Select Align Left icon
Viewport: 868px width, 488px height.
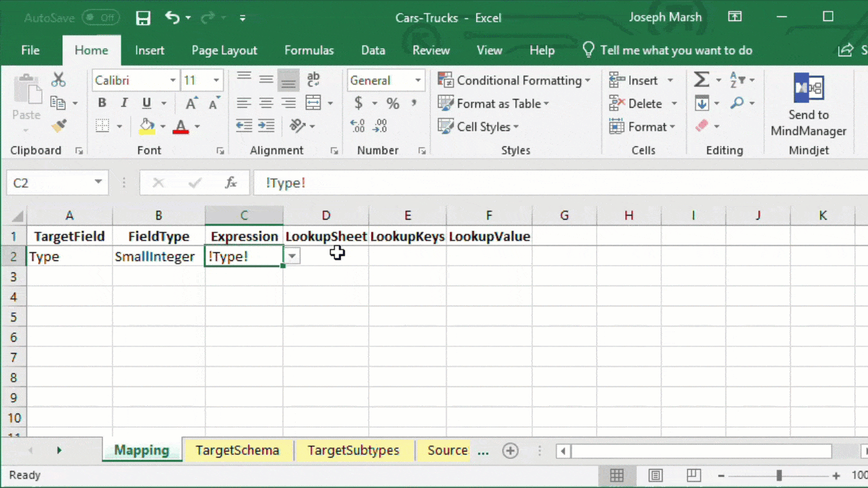tap(244, 103)
